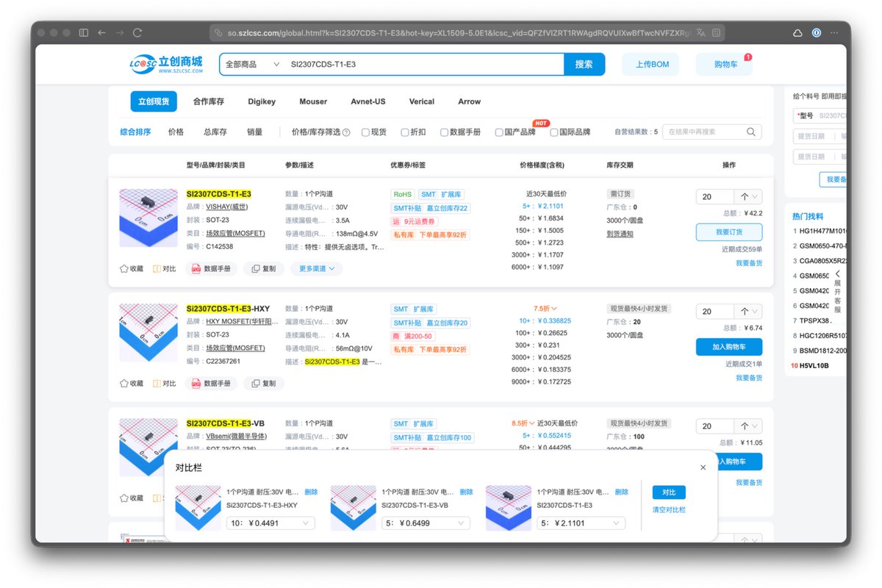Open the 5：¥0.6499 price tier dropdown

[426, 523]
